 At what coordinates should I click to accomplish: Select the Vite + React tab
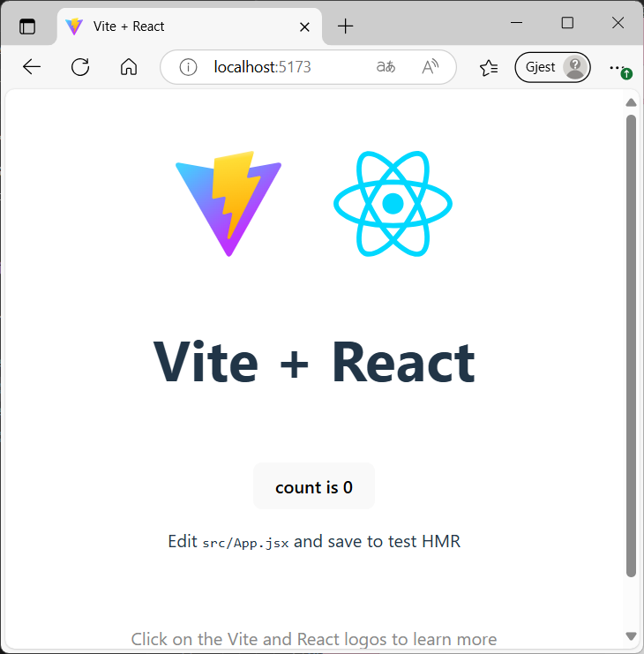(x=176, y=26)
